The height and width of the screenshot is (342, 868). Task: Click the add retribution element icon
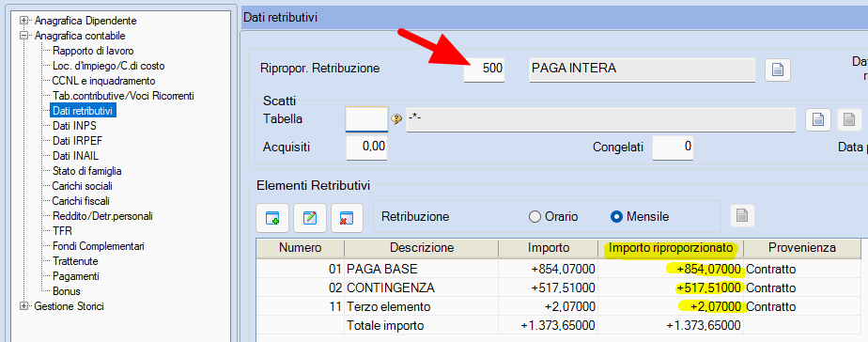272,217
